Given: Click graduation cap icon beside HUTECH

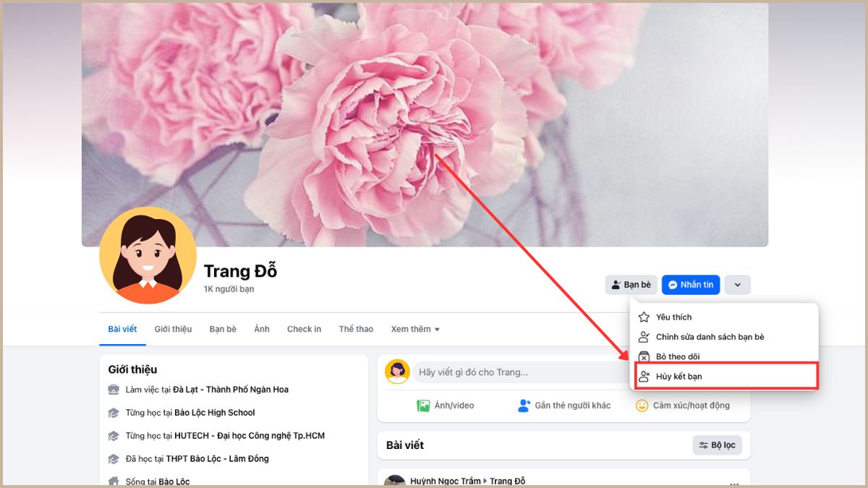Looking at the screenshot, I should point(114,436).
